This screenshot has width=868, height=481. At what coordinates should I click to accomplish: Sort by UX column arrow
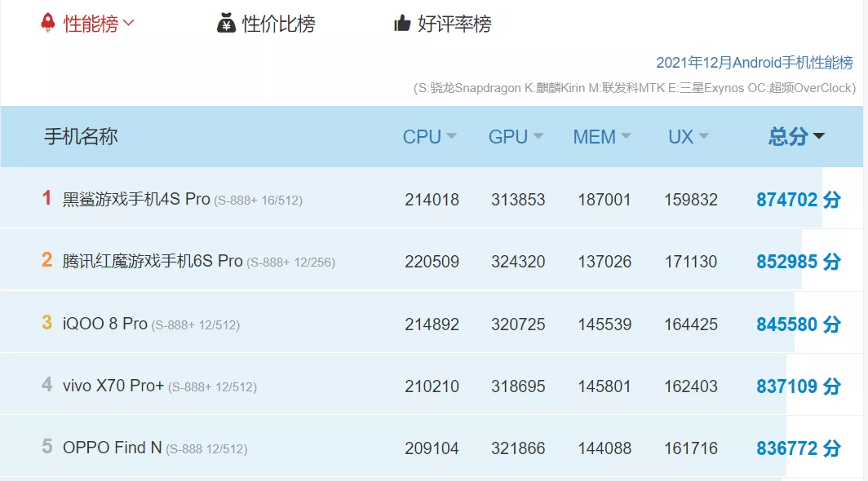pos(703,136)
